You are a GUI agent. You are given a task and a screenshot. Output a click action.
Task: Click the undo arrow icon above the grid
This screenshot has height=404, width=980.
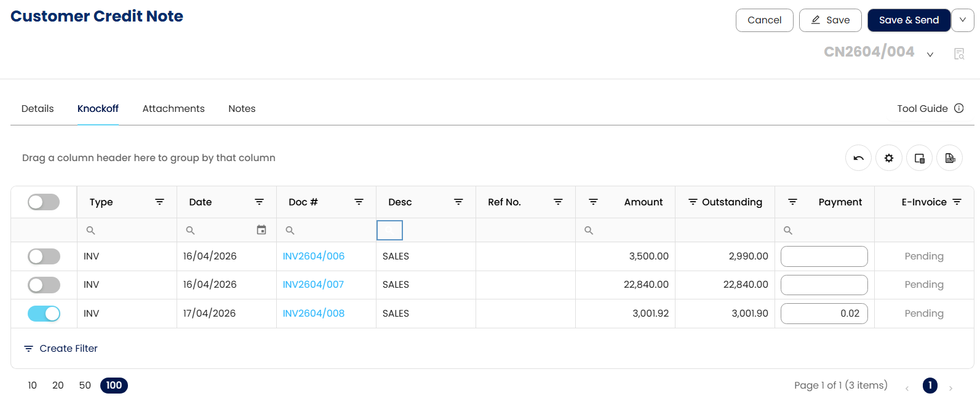pos(858,159)
